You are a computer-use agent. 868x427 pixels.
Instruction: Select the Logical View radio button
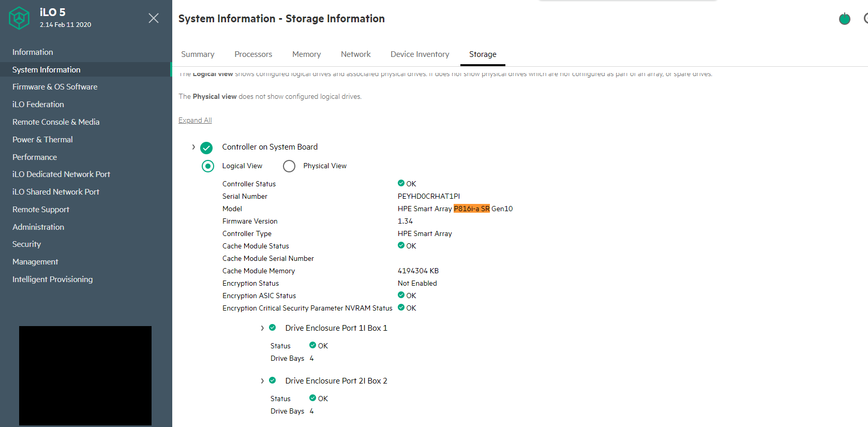(208, 166)
